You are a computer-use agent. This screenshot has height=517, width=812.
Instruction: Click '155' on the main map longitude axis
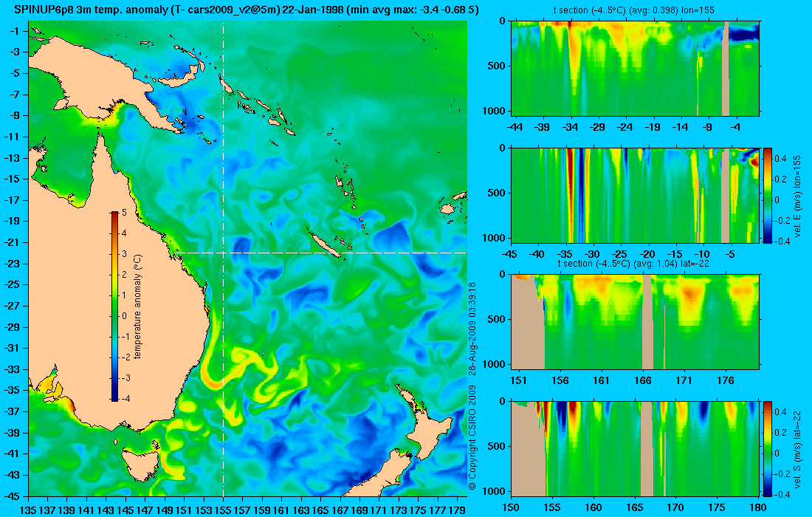click(x=223, y=510)
